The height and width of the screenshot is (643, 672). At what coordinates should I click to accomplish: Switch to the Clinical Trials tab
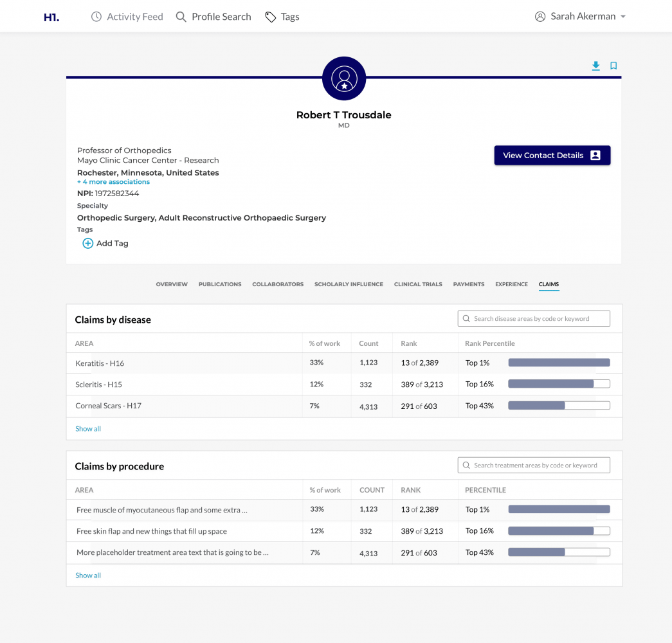coord(418,284)
